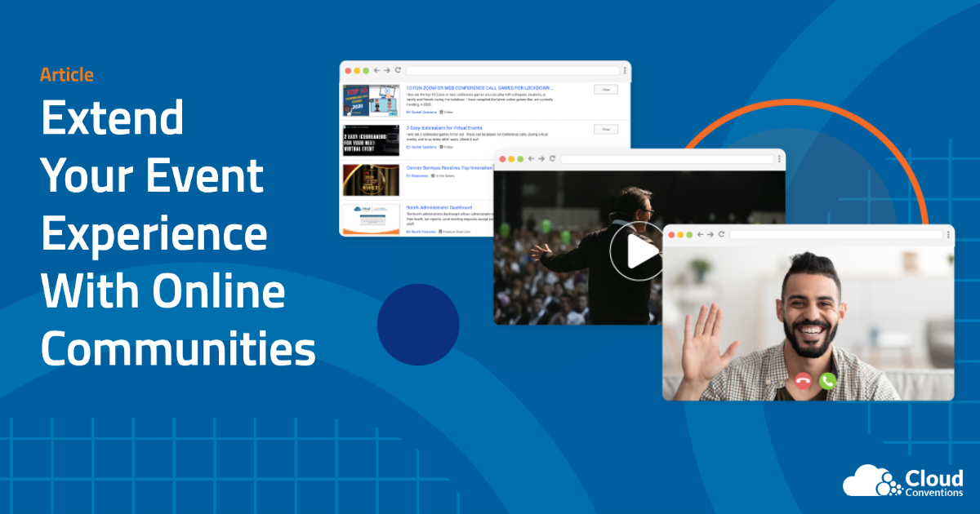The width and height of the screenshot is (980, 514).
Task: Select the Booth Administrator Dashboard thumbnail
Action: coord(371,219)
